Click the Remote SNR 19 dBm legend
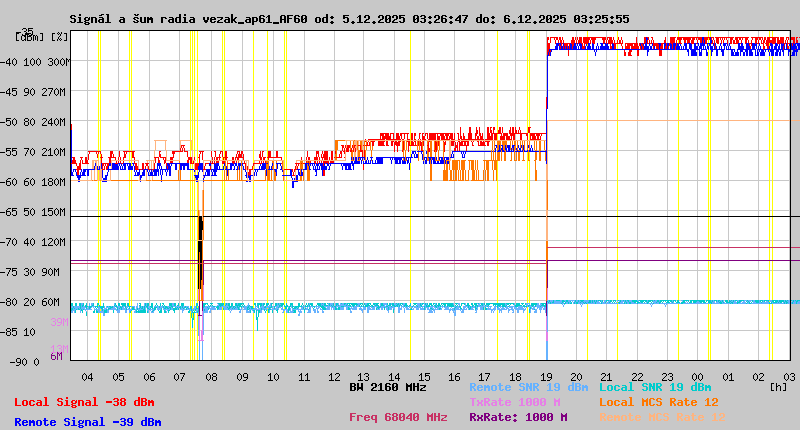The height and width of the screenshot is (430, 800). click(528, 387)
